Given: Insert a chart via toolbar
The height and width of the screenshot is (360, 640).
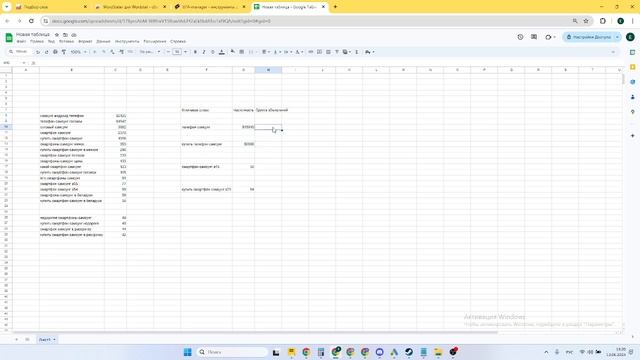Looking at the screenshot, I should 328,52.
